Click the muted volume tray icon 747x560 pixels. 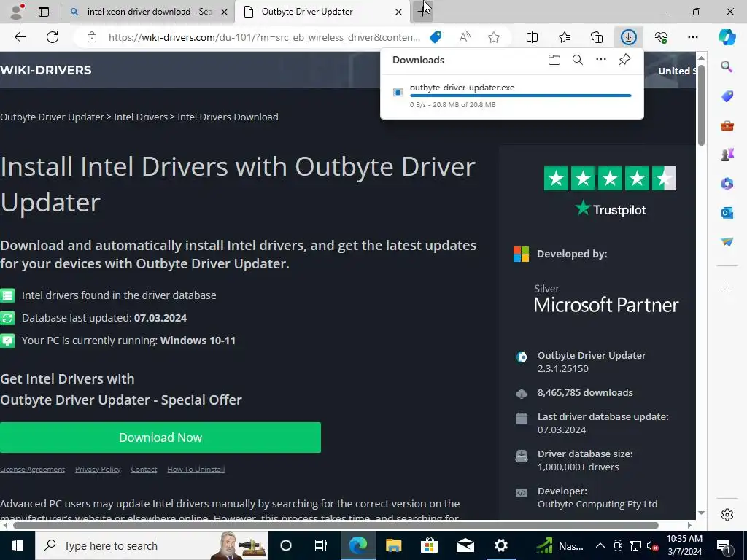click(x=652, y=545)
